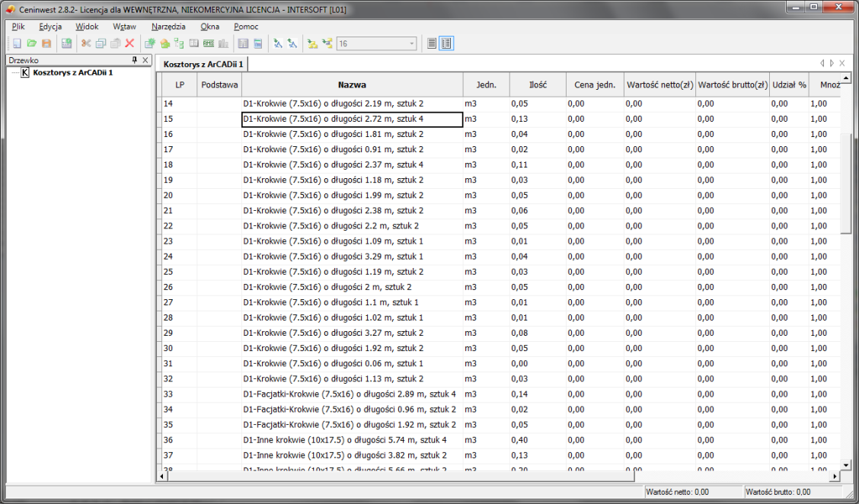This screenshot has height=504, width=859.
Task: Open the Wstaw menu
Action: click(x=124, y=27)
